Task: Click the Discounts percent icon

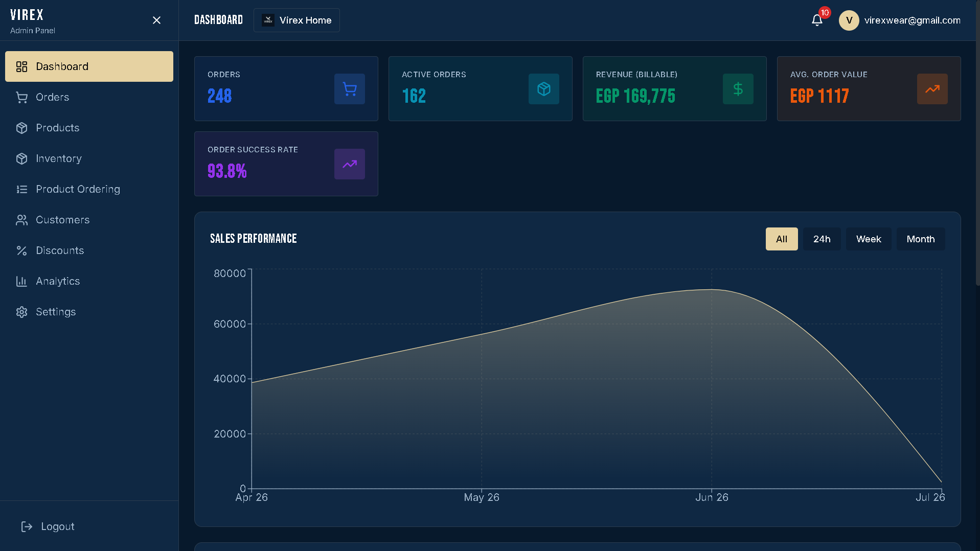Action: click(x=21, y=250)
